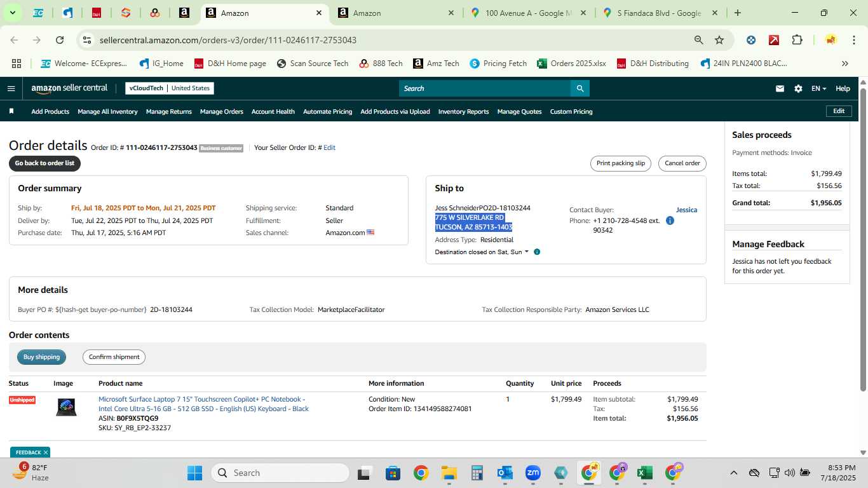Screen dimensions: 868x488
Task: Click the Seller Central search field
Action: [484, 88]
